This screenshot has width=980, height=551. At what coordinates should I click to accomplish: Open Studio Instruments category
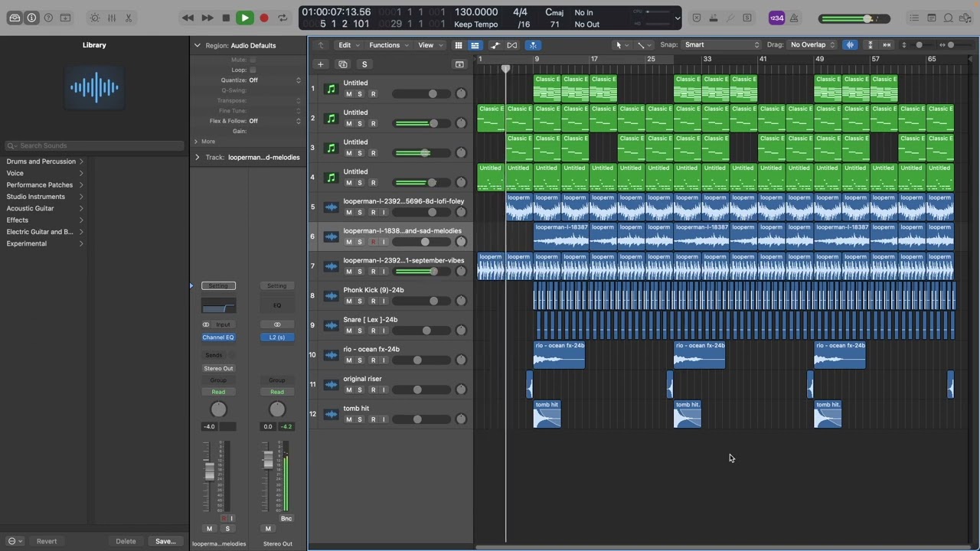click(x=44, y=197)
